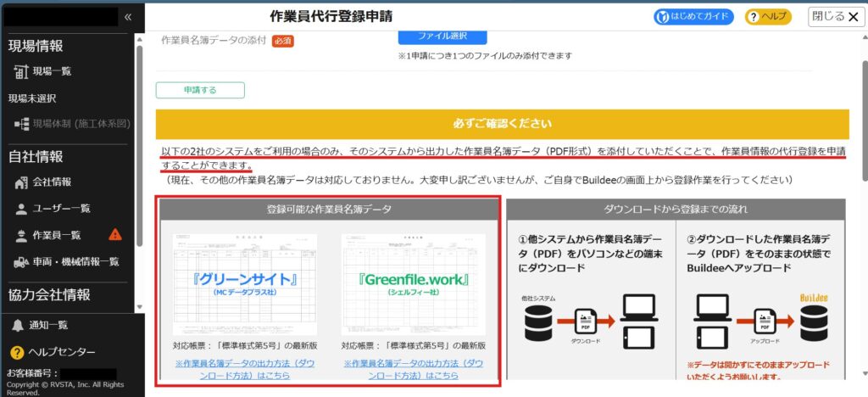Click the laptop icon in step ②
This screenshot has width=868, height=397.
click(x=714, y=308)
